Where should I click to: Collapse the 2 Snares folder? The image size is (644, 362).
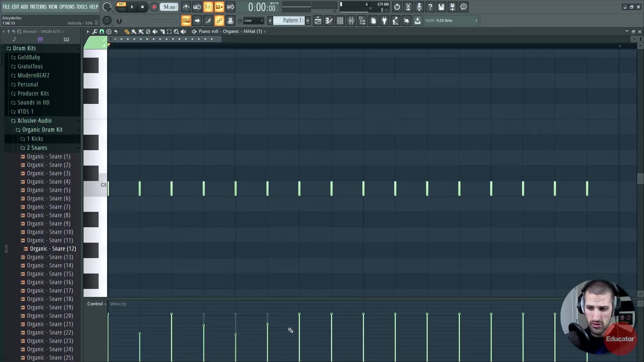[x=37, y=148]
